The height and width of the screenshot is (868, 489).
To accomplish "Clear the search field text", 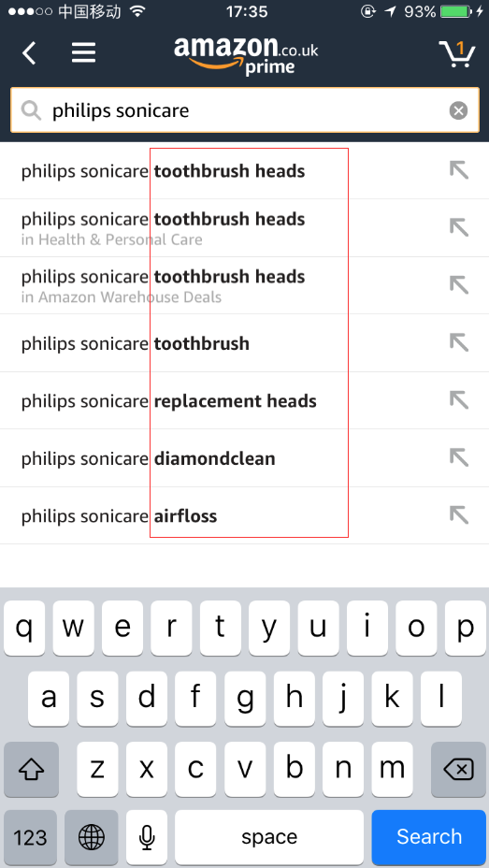I will point(458,110).
